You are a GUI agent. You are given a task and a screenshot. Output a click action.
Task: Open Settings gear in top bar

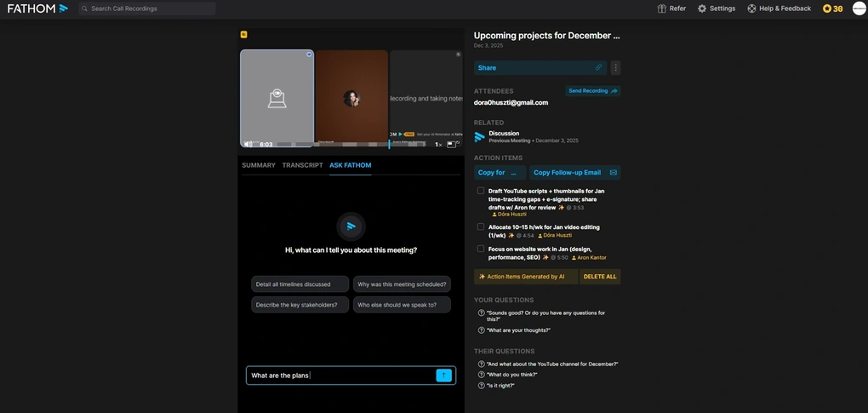(x=702, y=9)
